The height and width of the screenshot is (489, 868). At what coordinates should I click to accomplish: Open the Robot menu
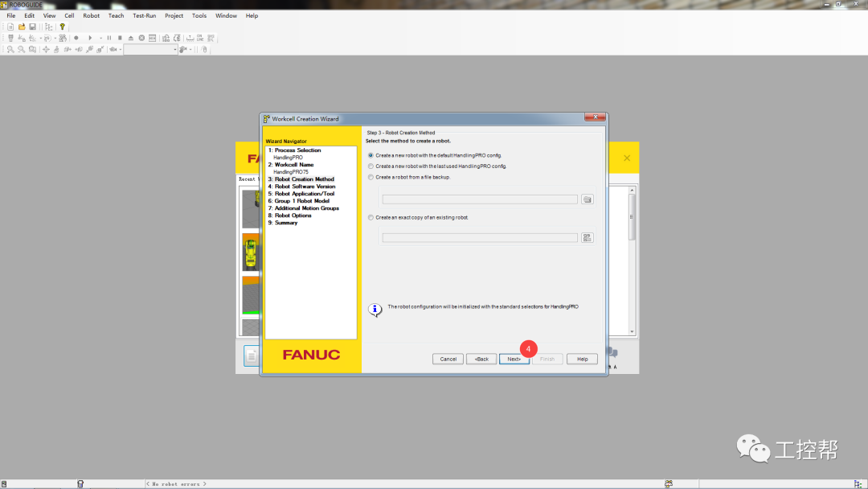[92, 15]
